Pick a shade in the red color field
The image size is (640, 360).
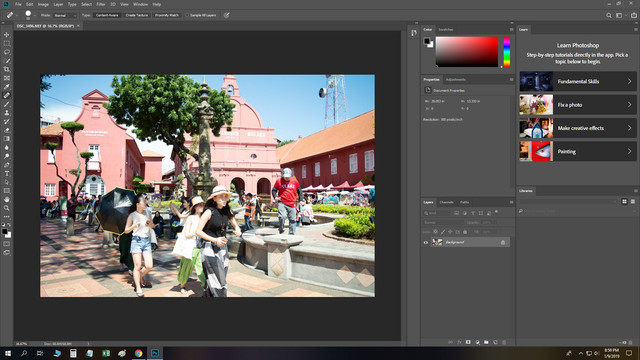467,52
